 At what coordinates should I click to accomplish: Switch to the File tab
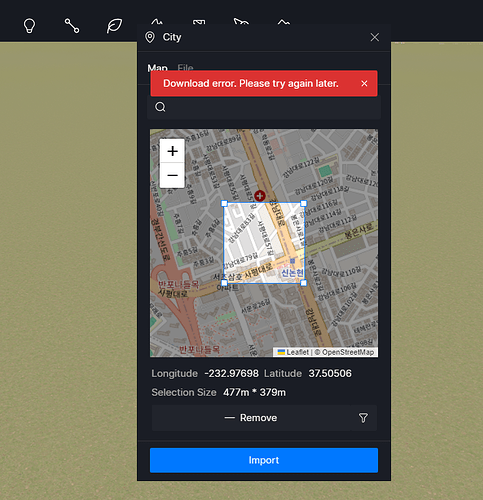pos(185,68)
